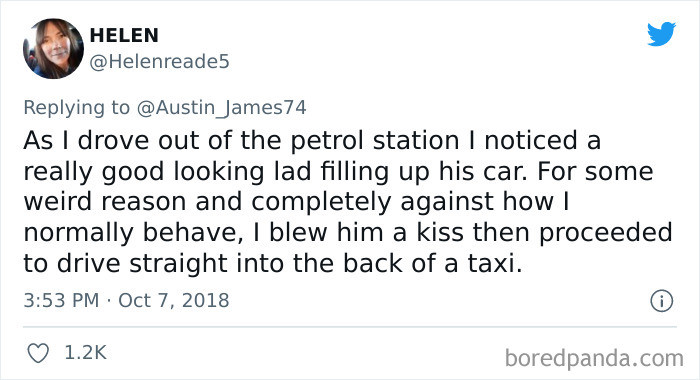The height and width of the screenshot is (380, 700).
Task: Click the "Replying to" label
Action: click(76, 108)
